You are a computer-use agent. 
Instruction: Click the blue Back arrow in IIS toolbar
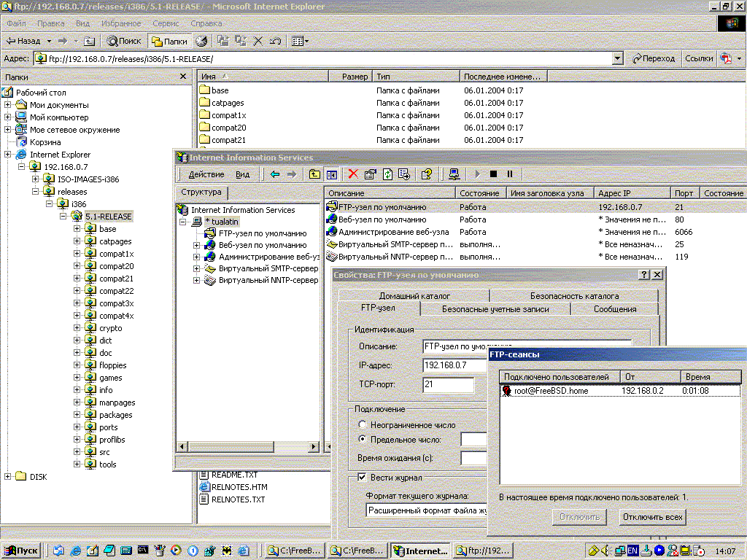pyautogui.click(x=275, y=174)
